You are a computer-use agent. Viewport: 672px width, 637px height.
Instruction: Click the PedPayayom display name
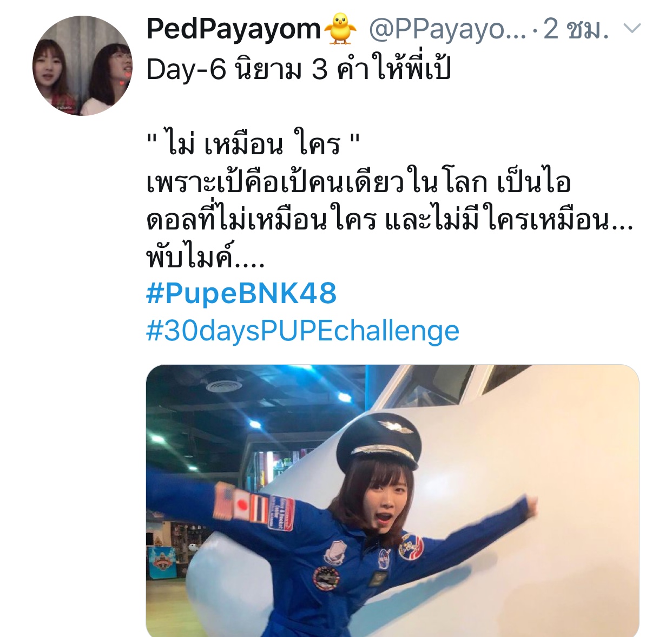[234, 29]
